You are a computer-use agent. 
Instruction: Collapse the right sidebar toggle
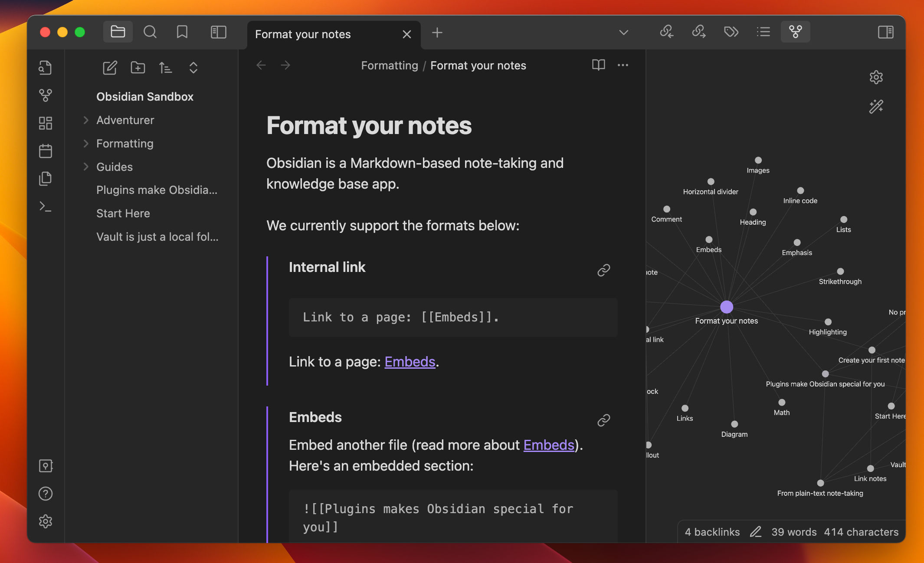click(885, 32)
